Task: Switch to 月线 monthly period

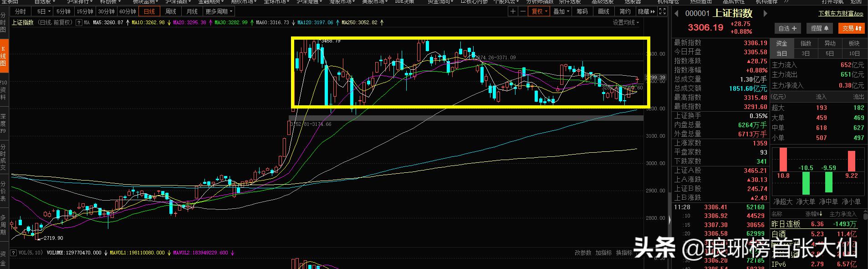Action: click(192, 11)
